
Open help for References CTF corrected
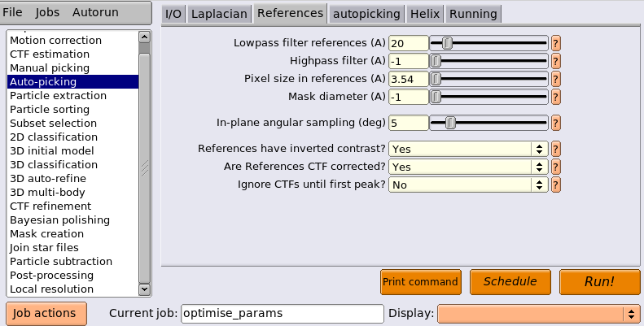(556, 167)
